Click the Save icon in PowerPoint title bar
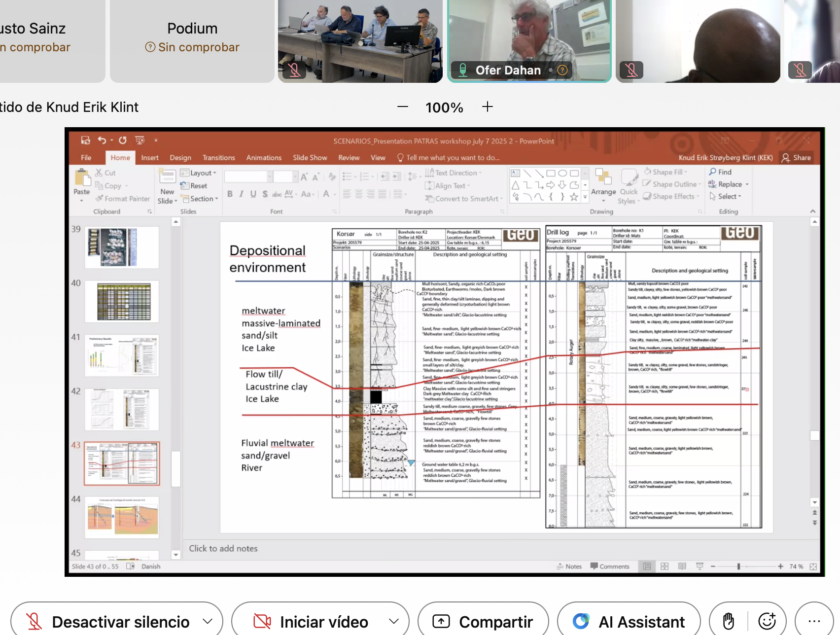Screen dimensions: 840x635 pyautogui.click(x=85, y=141)
